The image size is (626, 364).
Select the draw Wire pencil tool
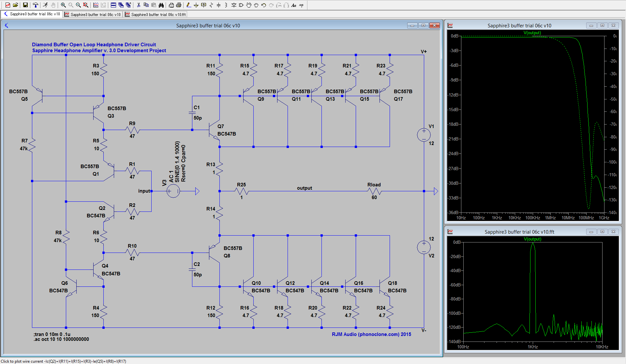click(188, 5)
